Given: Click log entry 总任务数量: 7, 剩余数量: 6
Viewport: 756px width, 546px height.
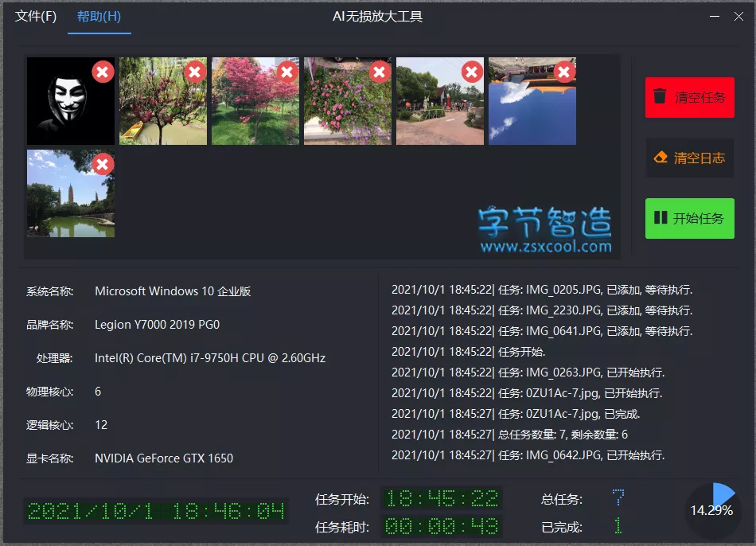Looking at the screenshot, I should [509, 435].
